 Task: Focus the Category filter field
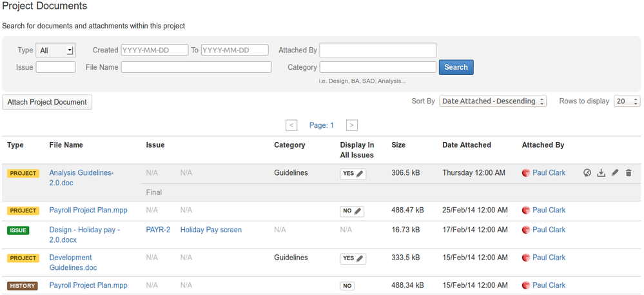[378, 67]
